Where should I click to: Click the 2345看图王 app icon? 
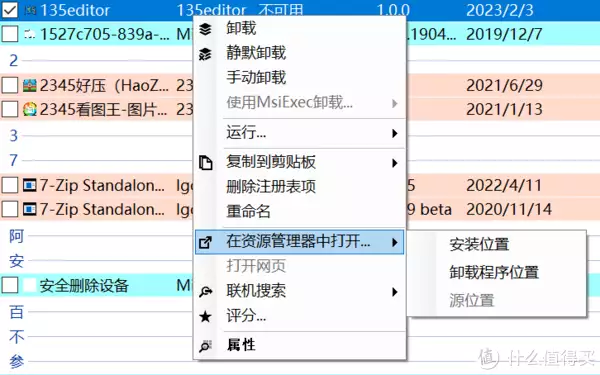point(30,109)
